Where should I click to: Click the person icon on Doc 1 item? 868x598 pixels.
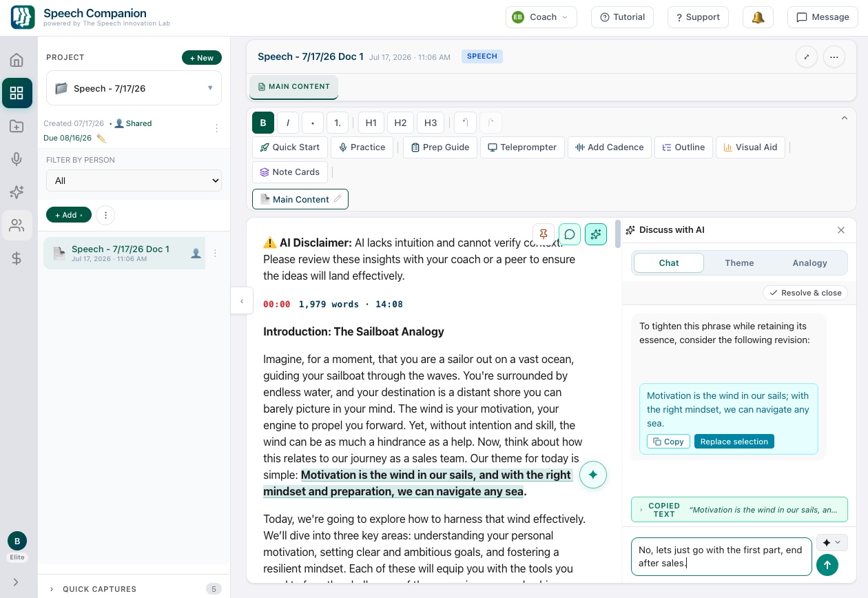196,254
